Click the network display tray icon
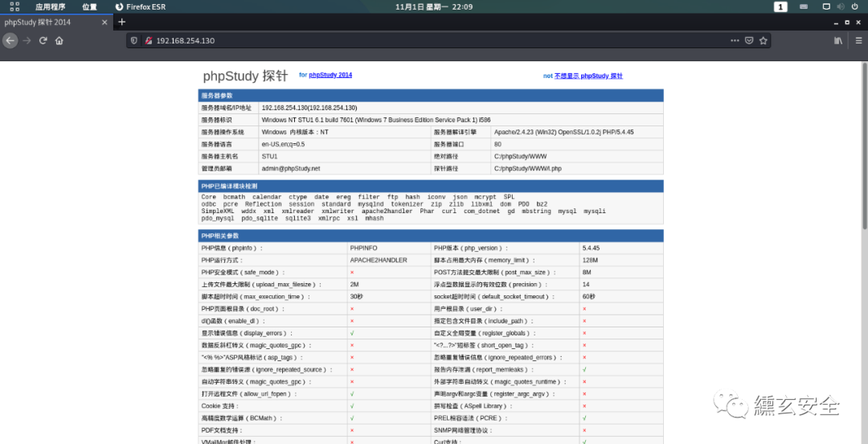The image size is (868, 444). (826, 6)
